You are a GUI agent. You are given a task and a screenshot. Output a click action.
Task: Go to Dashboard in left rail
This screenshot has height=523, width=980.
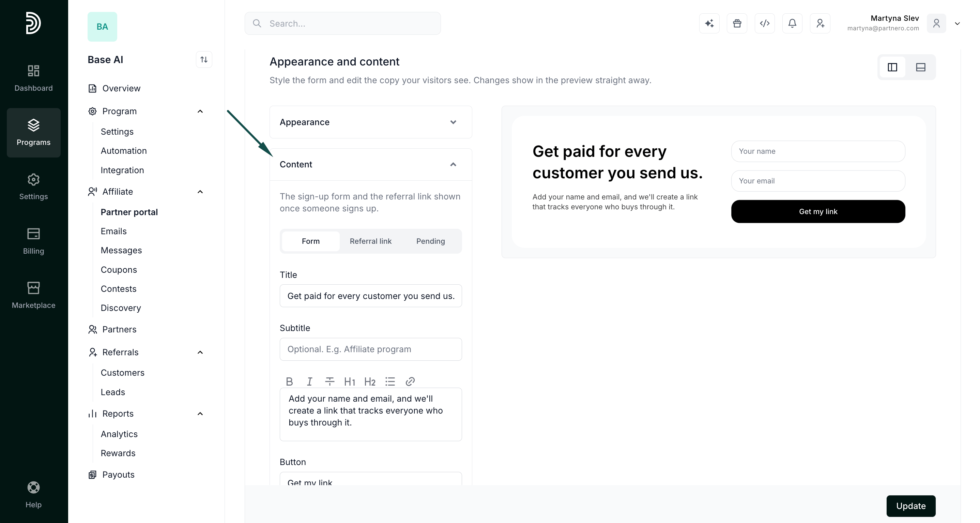[x=33, y=78]
